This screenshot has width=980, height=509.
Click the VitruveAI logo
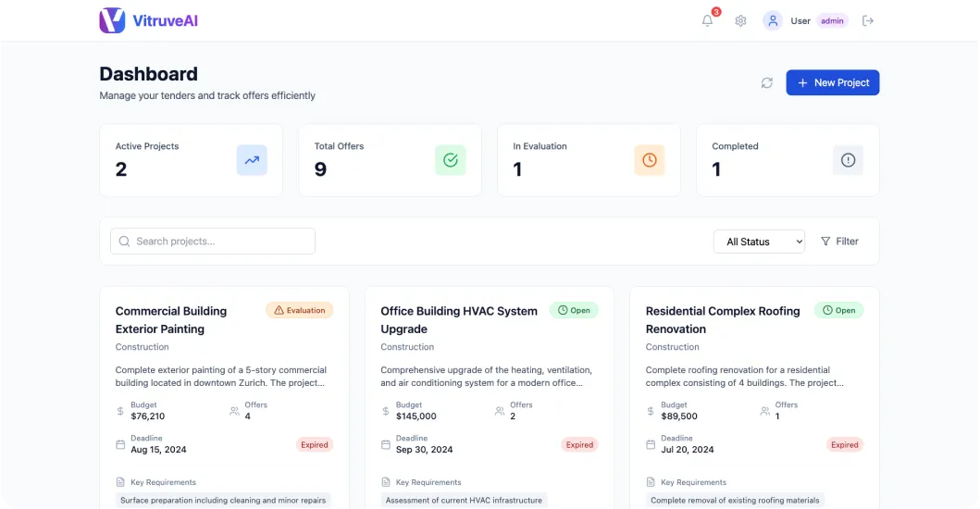click(149, 20)
